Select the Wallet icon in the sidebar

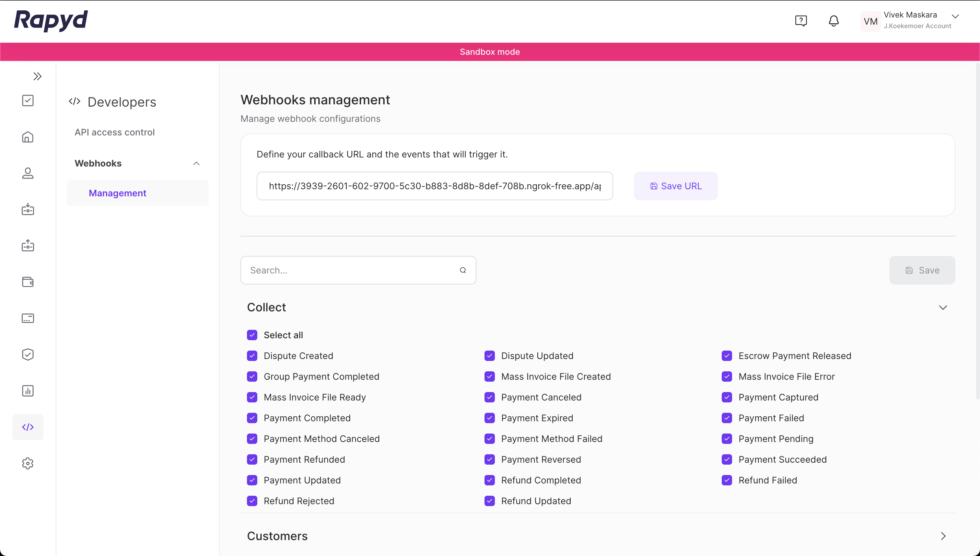coord(28,282)
